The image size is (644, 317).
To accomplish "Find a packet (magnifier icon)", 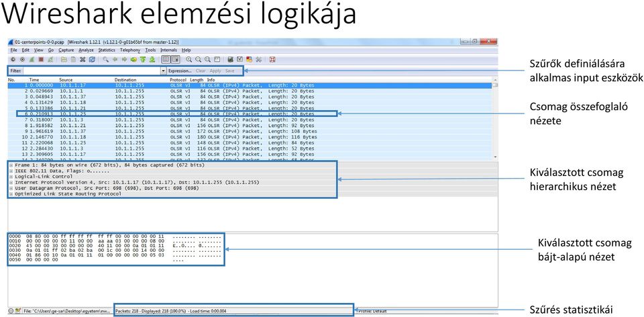I will click(105, 60).
